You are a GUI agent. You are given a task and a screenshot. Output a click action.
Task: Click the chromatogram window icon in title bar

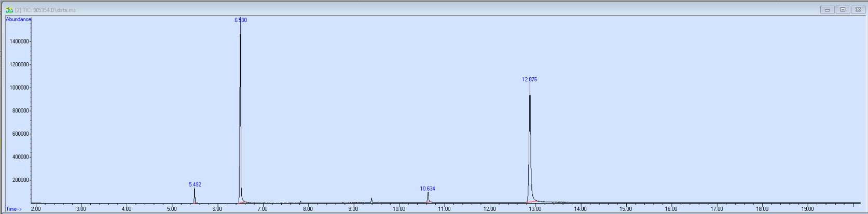click(9, 10)
